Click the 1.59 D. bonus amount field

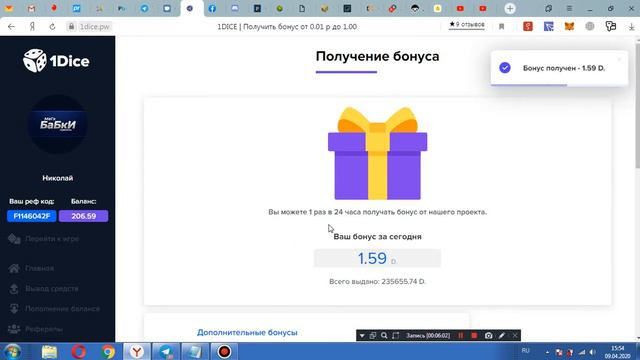(x=377, y=258)
